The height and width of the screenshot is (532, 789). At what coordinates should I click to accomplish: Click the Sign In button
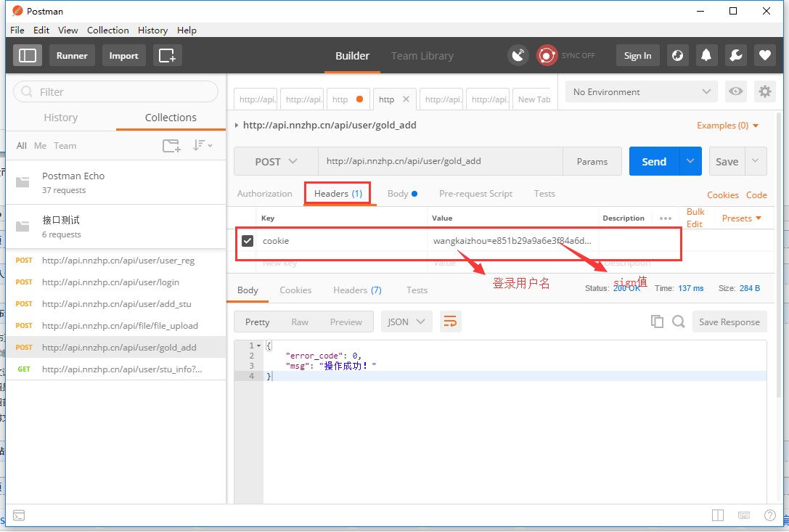tap(637, 55)
